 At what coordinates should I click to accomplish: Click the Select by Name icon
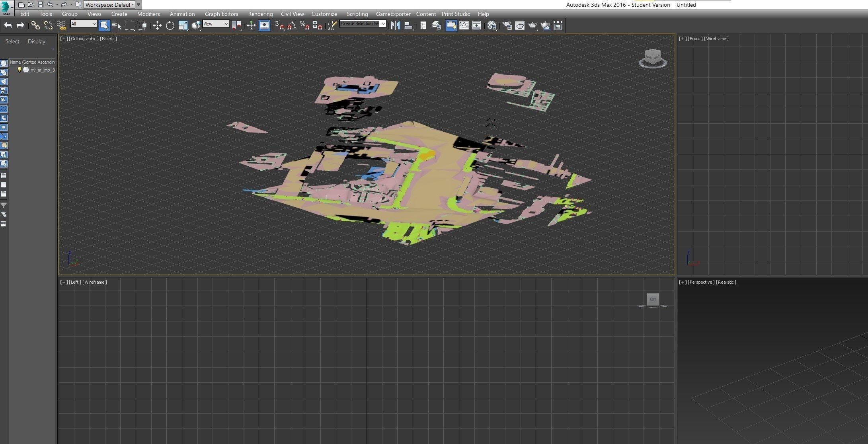(117, 25)
